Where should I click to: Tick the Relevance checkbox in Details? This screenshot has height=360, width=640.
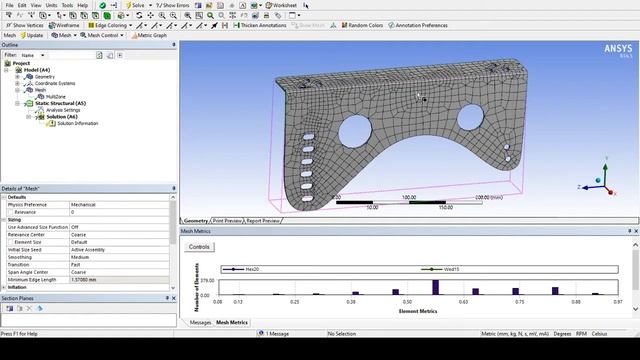(x=11, y=212)
